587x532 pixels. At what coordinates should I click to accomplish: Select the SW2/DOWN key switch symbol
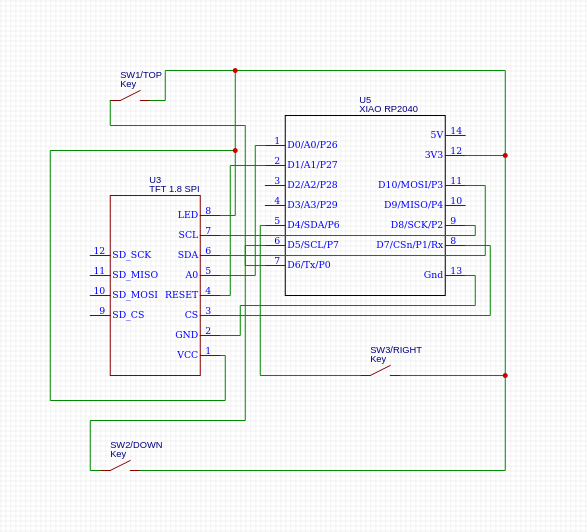point(120,466)
